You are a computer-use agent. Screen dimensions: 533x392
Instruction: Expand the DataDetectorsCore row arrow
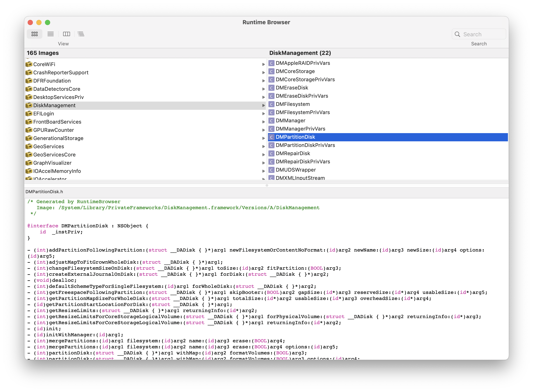coord(263,89)
